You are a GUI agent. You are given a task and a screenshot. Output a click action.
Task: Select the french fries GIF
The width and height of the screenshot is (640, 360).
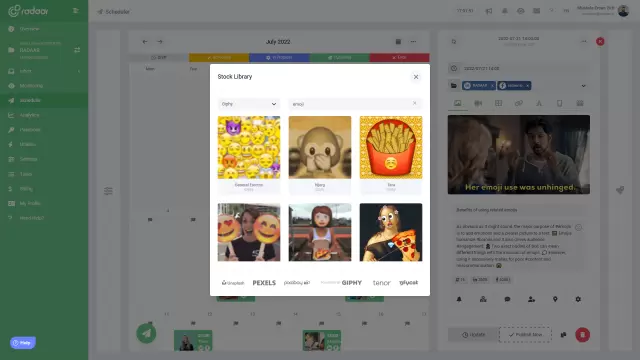tap(391, 147)
